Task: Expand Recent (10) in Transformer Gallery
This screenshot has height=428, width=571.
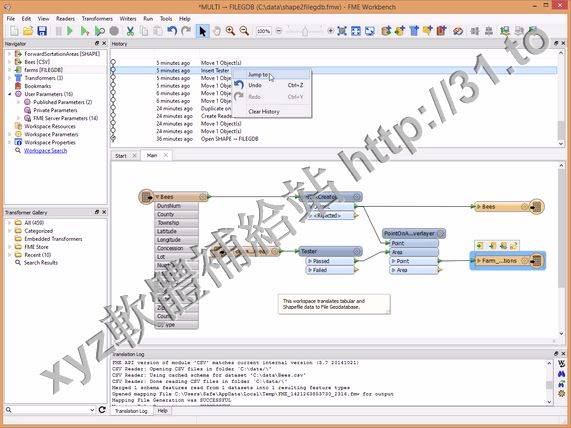Action: click(9, 255)
